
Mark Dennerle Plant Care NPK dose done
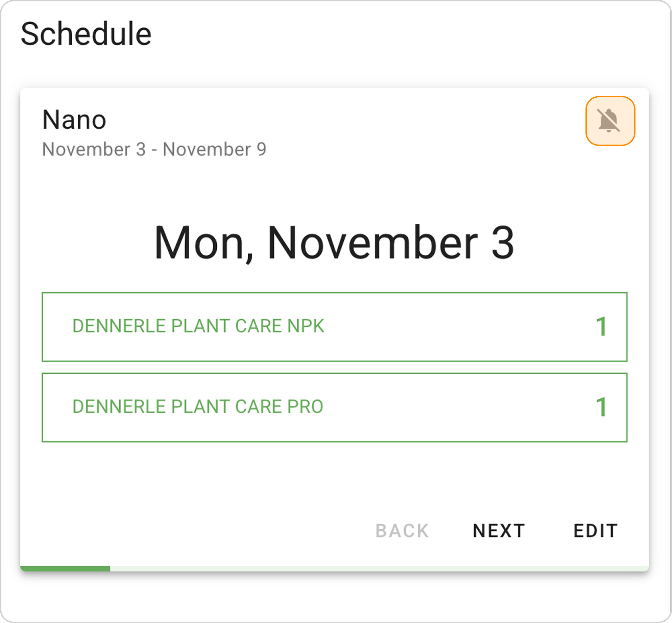[334, 327]
